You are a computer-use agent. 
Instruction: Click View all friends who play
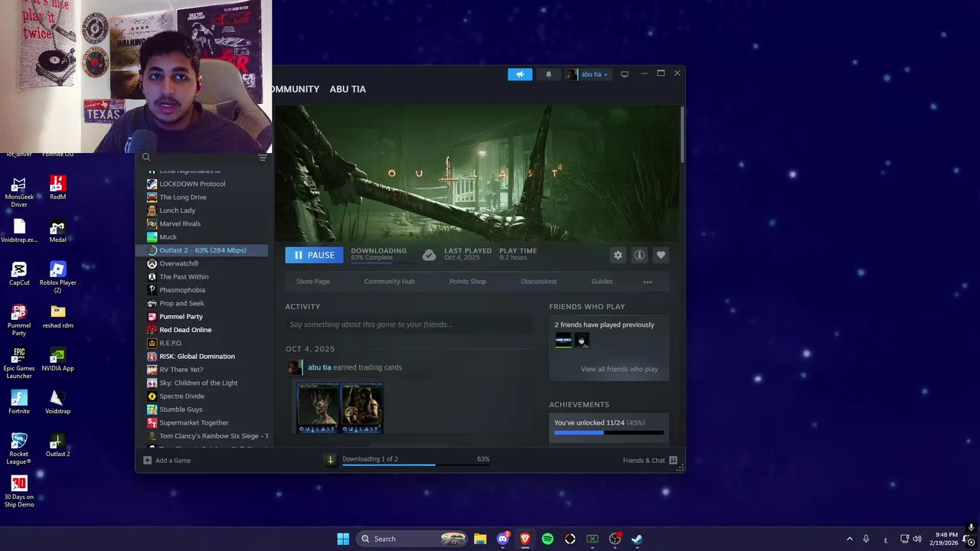[x=619, y=369]
